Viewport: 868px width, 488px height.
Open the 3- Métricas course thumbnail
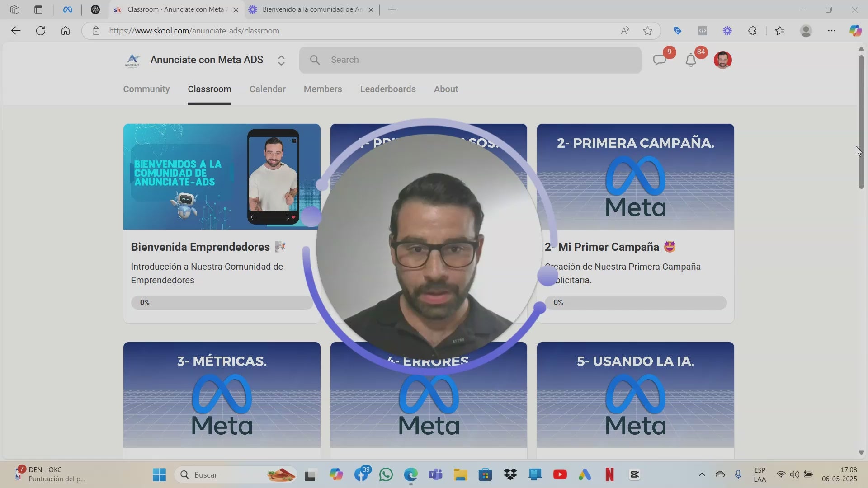coord(222,395)
